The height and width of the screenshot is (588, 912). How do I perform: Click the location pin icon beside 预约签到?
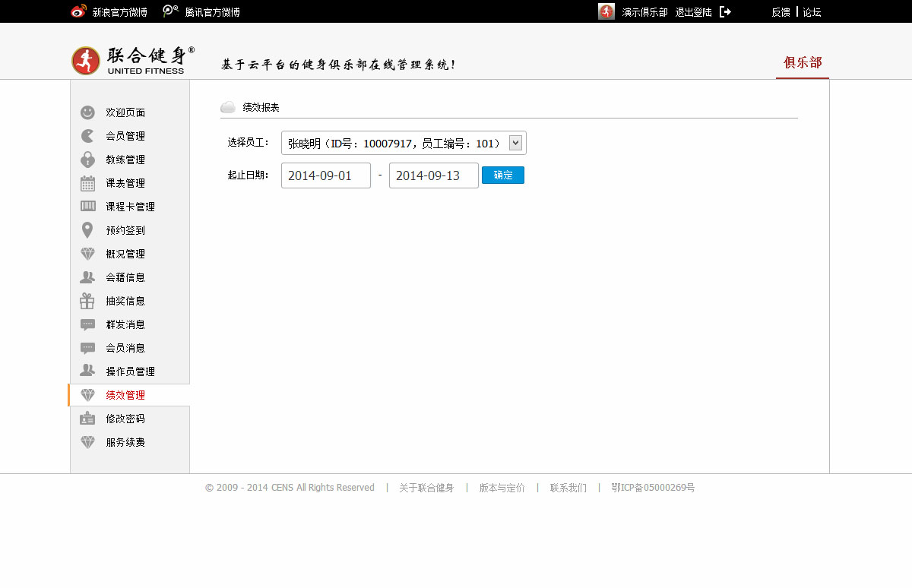click(x=87, y=230)
